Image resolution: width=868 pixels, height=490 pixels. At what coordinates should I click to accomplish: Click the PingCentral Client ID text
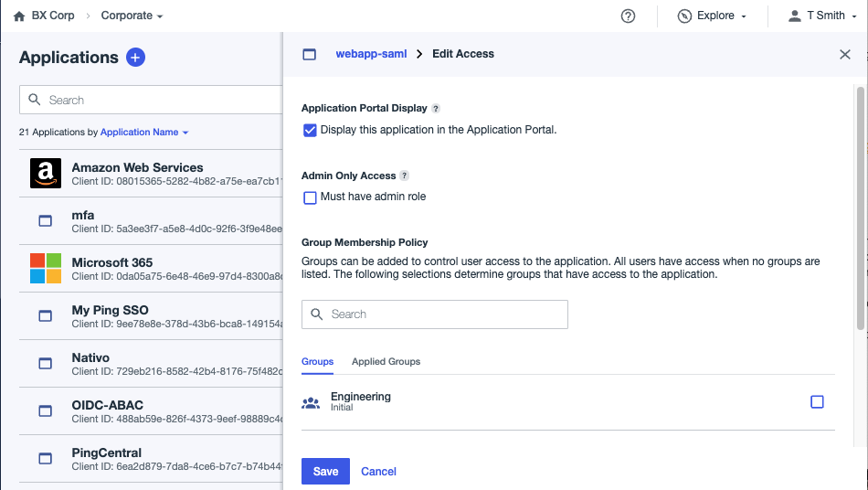177,467
